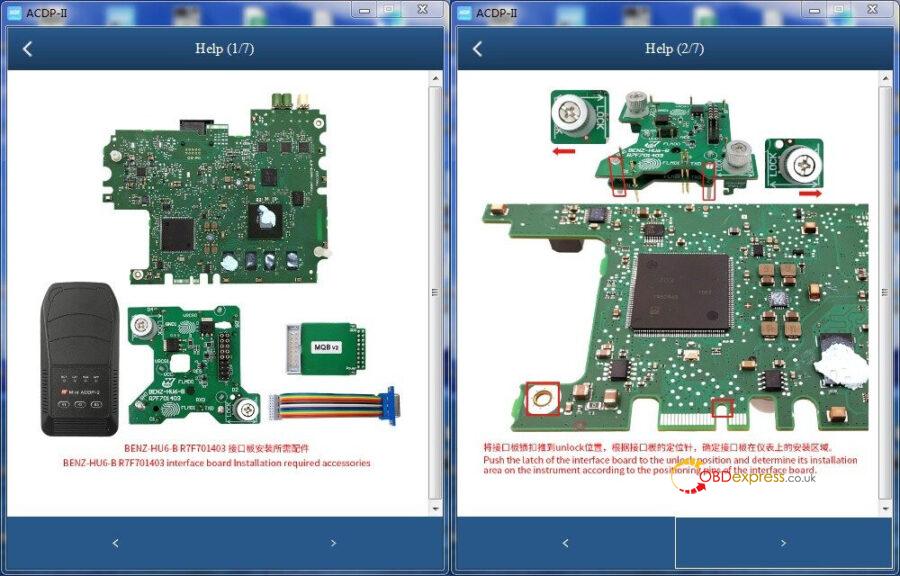Click the rainbow ribbon cable image
Image resolution: width=900 pixels, height=576 pixels.
335,405
